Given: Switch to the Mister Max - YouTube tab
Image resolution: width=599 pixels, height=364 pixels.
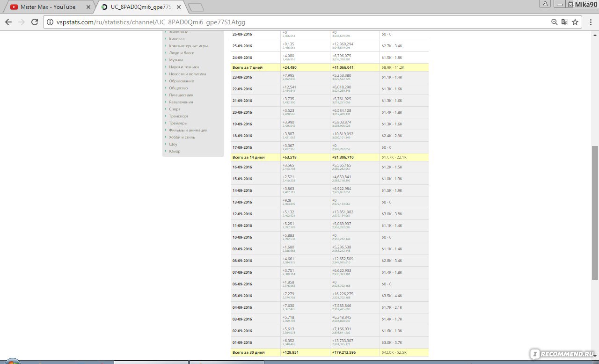Looking at the screenshot, I should pos(48,7).
